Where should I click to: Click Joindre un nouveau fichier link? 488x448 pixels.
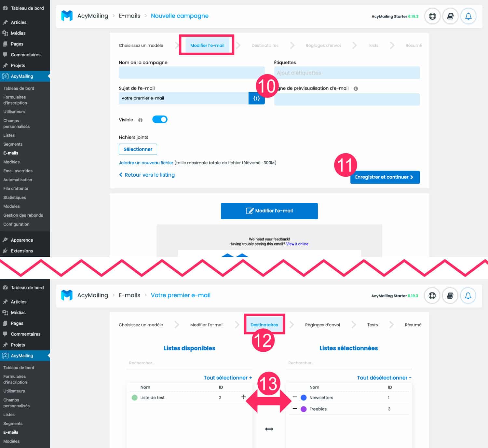(146, 163)
